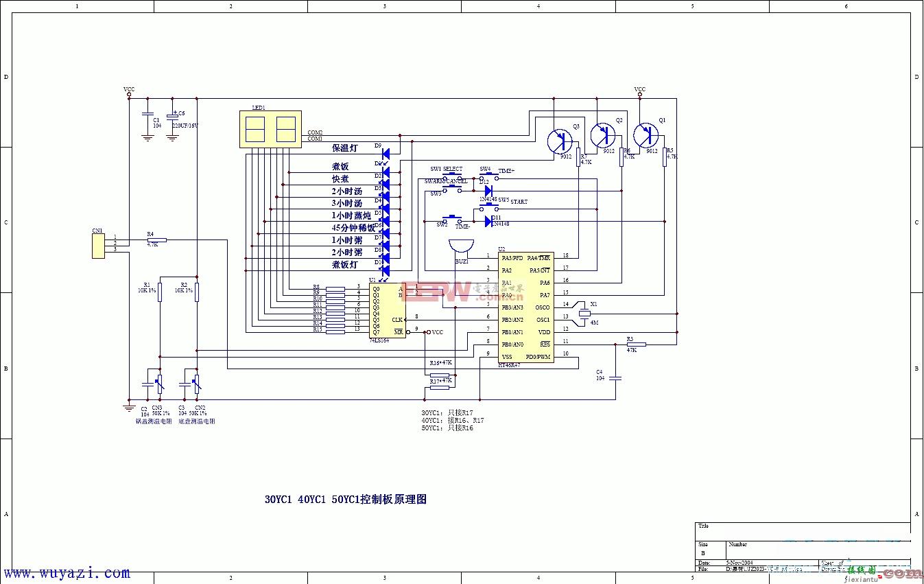
Task: Click the 9012 label under Q2
Action: 608,151
